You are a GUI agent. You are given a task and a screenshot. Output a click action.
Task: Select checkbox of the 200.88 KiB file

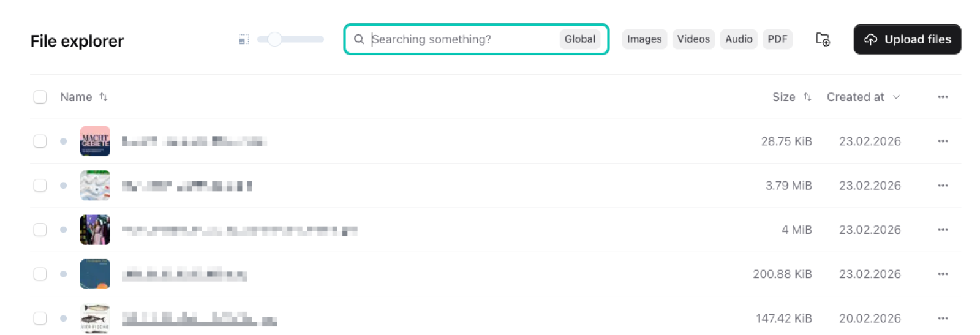coord(40,274)
